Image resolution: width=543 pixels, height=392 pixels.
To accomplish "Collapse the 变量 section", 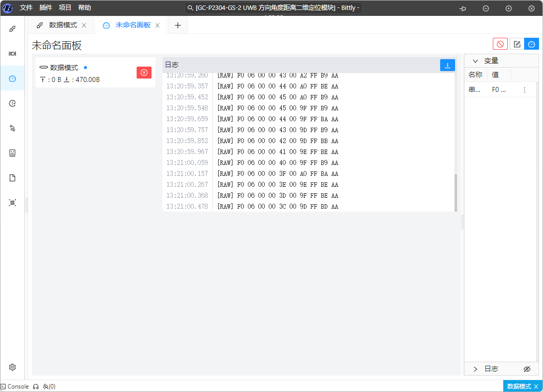I will (475, 61).
